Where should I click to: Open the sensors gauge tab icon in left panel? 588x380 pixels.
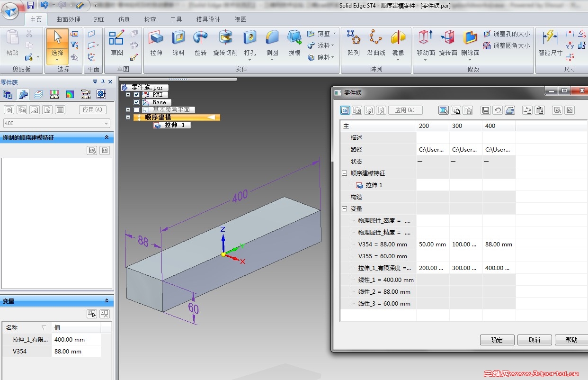tap(54, 94)
